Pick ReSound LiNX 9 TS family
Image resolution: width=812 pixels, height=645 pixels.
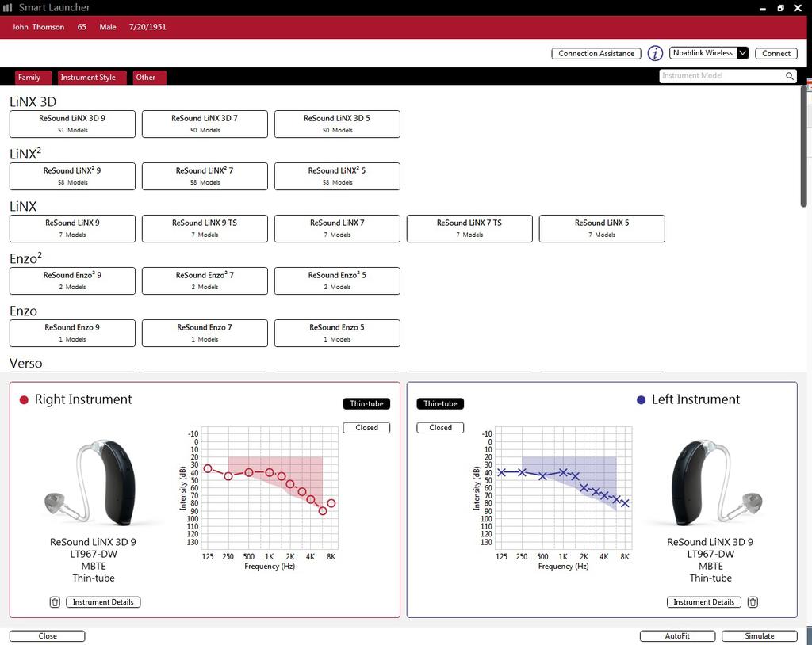205,228
